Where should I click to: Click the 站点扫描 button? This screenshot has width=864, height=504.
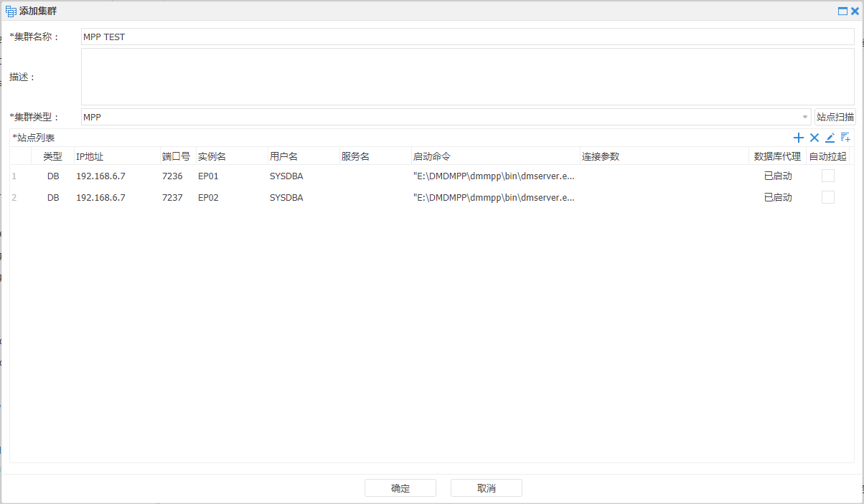[835, 117]
